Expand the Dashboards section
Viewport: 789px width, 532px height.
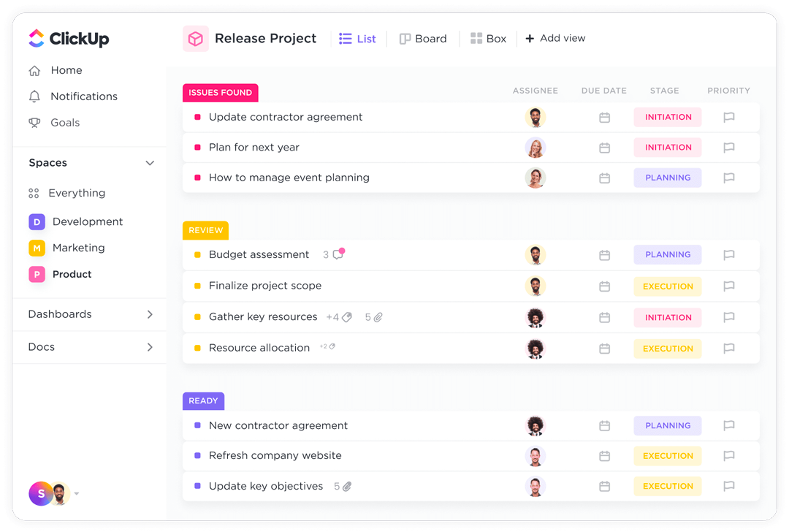[150, 314]
